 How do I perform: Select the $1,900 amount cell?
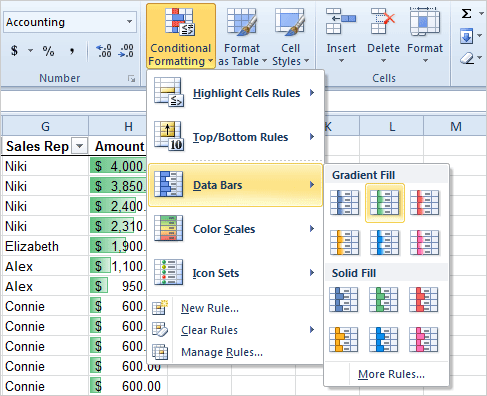point(118,246)
